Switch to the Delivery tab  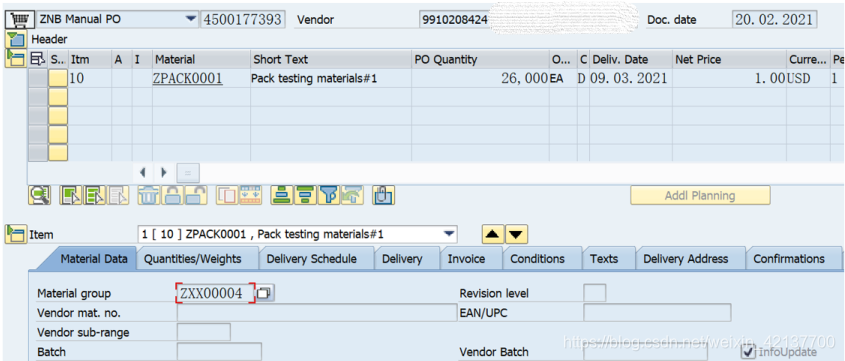[402, 259]
